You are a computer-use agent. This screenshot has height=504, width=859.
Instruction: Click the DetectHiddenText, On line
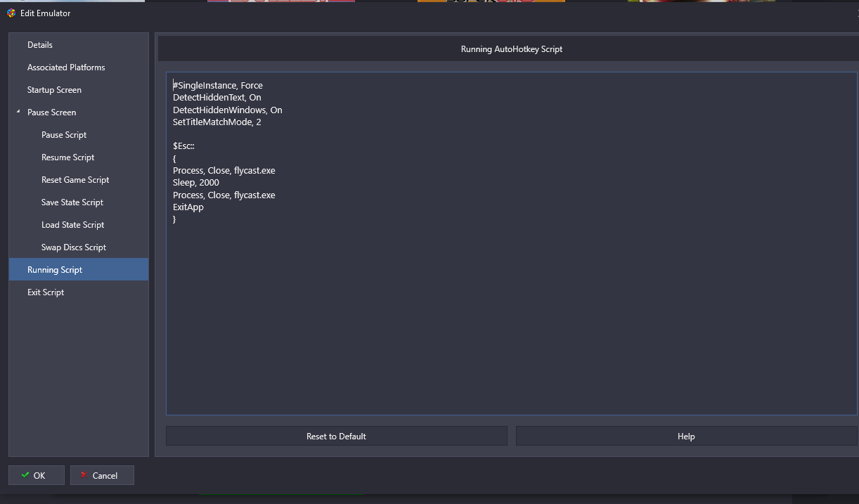pyautogui.click(x=217, y=98)
